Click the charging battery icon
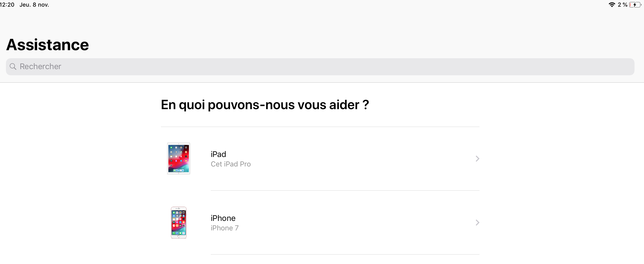Screen dimensions: 644x264 point(635,5)
